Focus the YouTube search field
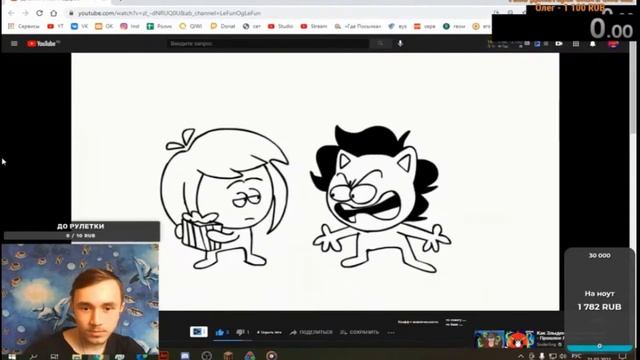Viewport: 640px width, 360px height. [x=268, y=43]
